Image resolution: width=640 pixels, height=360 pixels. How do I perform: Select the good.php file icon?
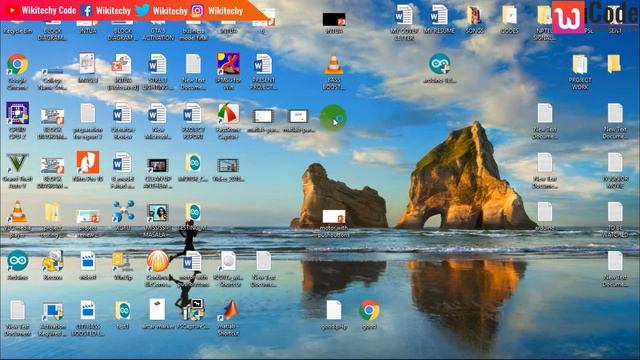[333, 311]
